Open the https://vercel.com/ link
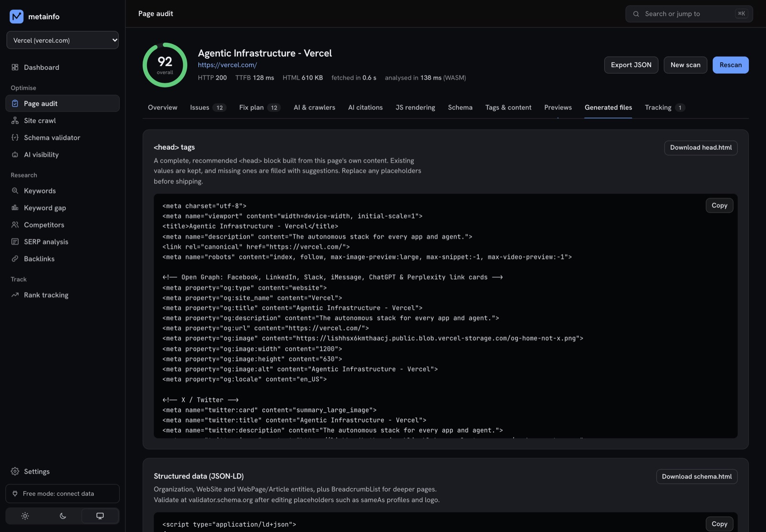Screen dimensions: 766x532 (227, 65)
